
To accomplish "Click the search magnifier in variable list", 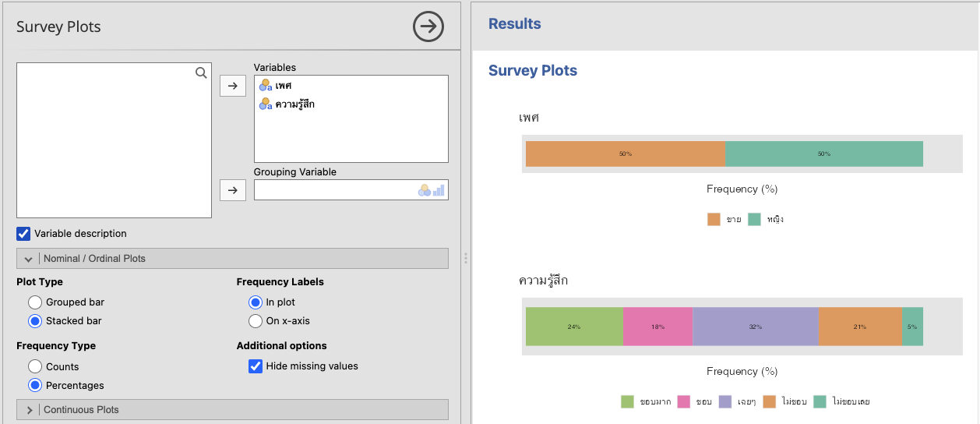I will (201, 72).
